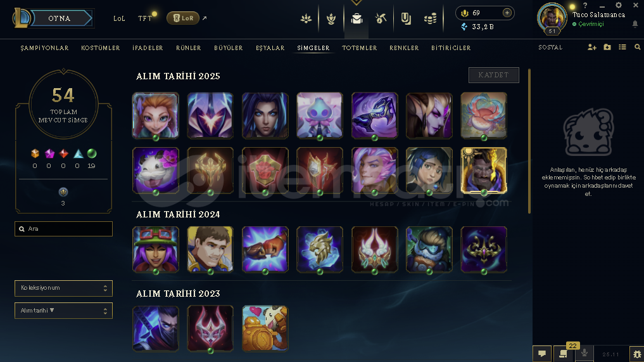This screenshot has width=644, height=362.
Task: Open the Store coin stack icon
Action: [430, 18]
